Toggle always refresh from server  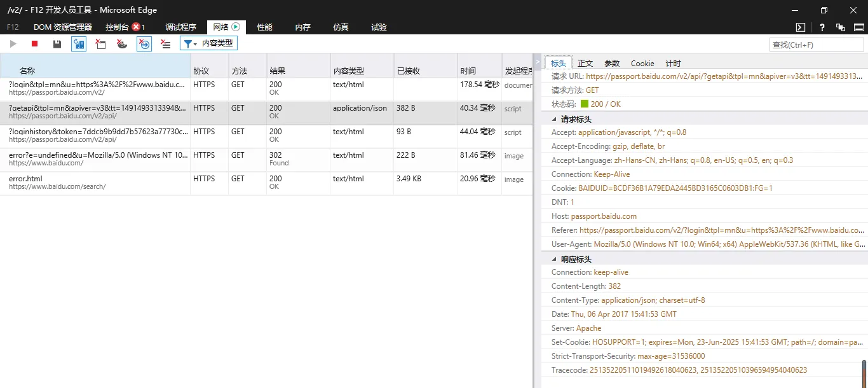pos(79,44)
